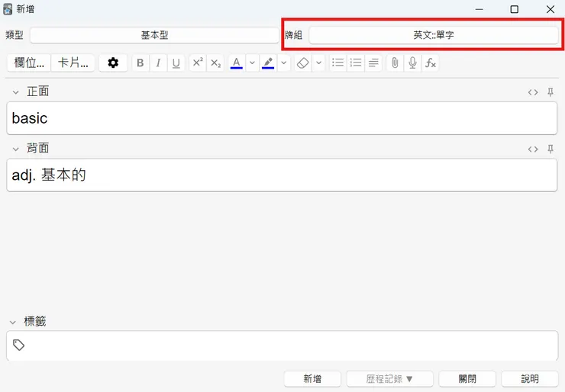Screen dimensions: 565x392
Task: Open highlight color dropdown arrow
Action: pyautogui.click(x=284, y=63)
